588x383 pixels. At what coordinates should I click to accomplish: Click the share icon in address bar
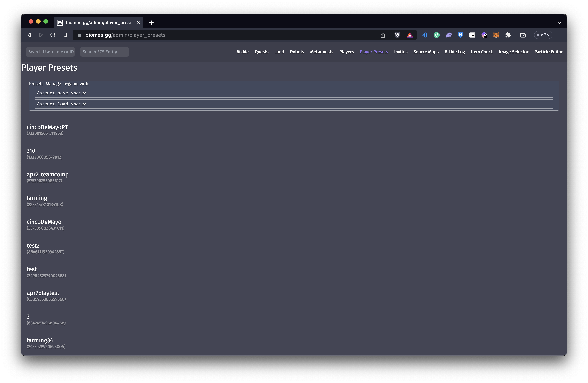[x=383, y=35]
